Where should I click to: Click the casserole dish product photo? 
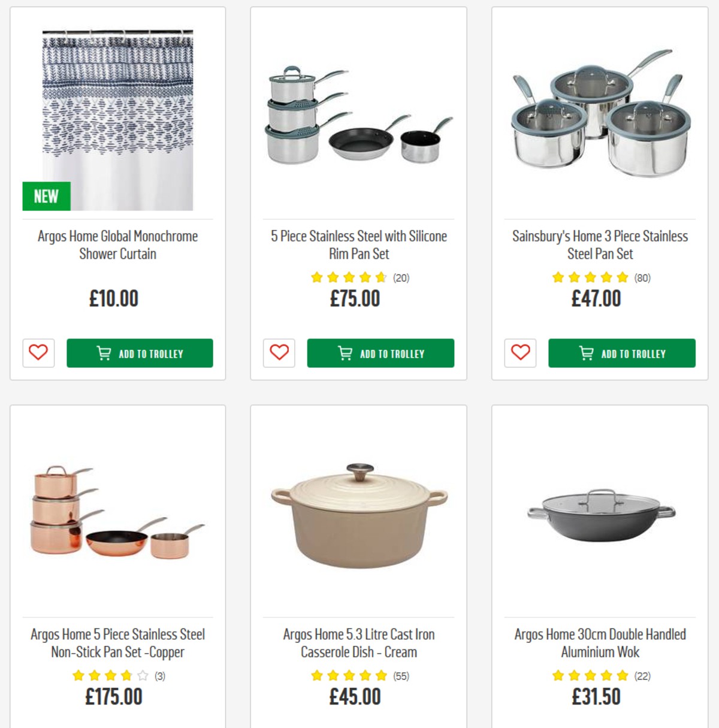358,527
